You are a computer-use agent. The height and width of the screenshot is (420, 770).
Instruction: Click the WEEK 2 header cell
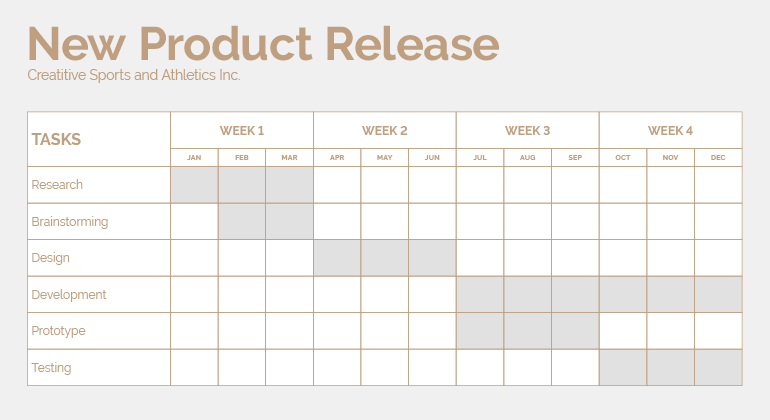[x=385, y=131]
